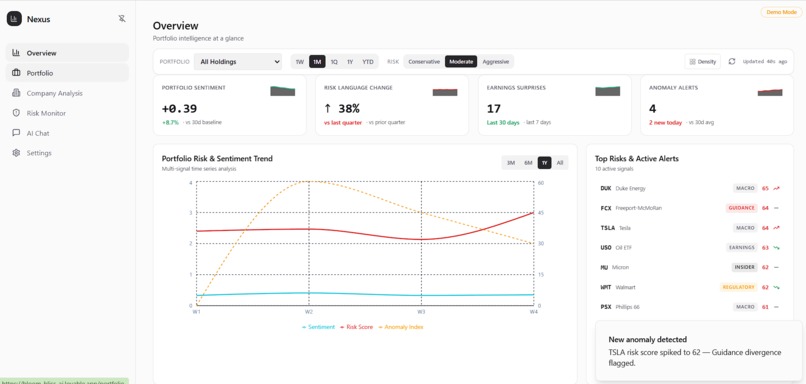The height and width of the screenshot is (384, 806).
Task: Open AI Chat from sidebar
Action: coord(67,133)
